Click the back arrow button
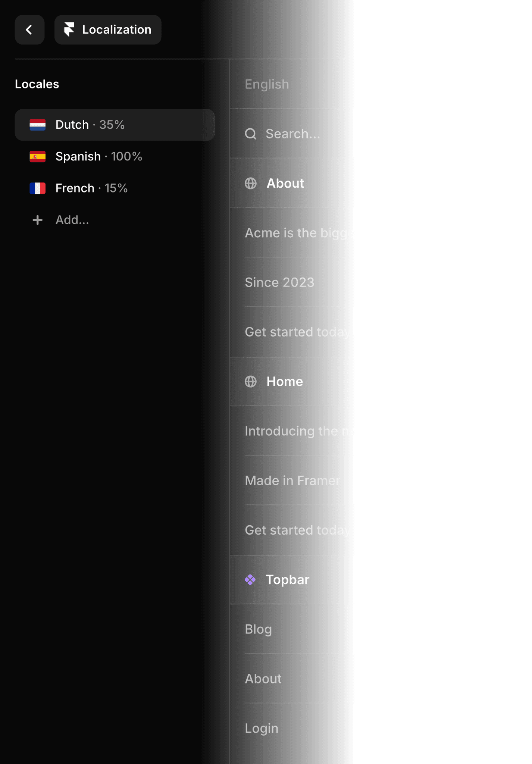This screenshot has height=764, width=532. click(29, 30)
